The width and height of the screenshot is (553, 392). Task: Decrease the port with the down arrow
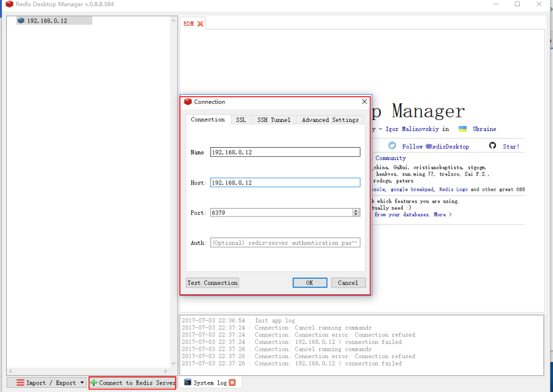(356, 214)
